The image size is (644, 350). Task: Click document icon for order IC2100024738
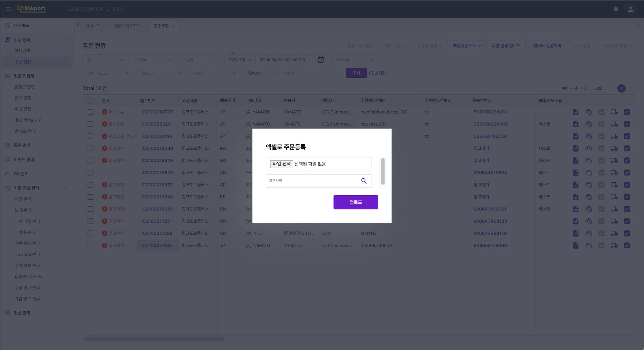coord(575,112)
